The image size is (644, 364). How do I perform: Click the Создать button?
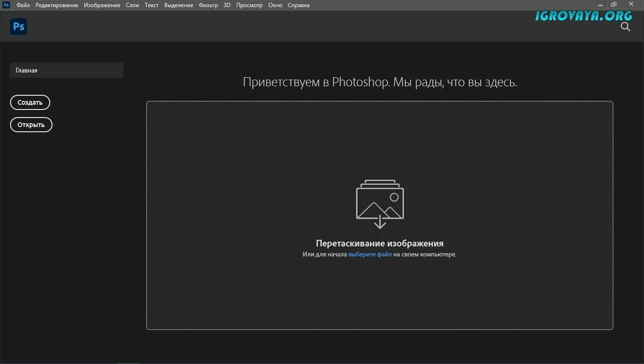(x=30, y=102)
